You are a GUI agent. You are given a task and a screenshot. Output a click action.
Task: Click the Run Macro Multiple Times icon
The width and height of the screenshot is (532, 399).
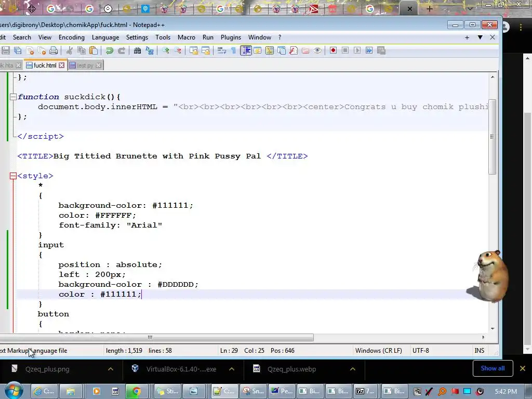pos(369,50)
